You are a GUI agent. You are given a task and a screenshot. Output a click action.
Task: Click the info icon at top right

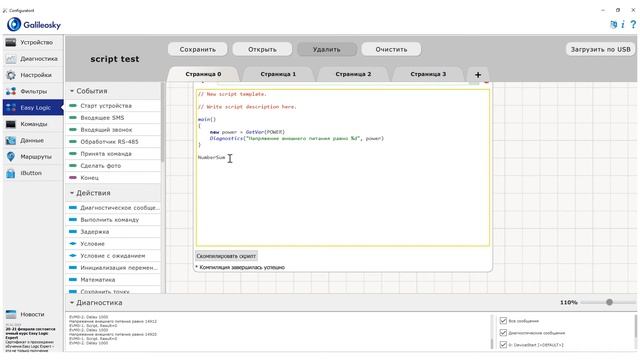tap(623, 24)
